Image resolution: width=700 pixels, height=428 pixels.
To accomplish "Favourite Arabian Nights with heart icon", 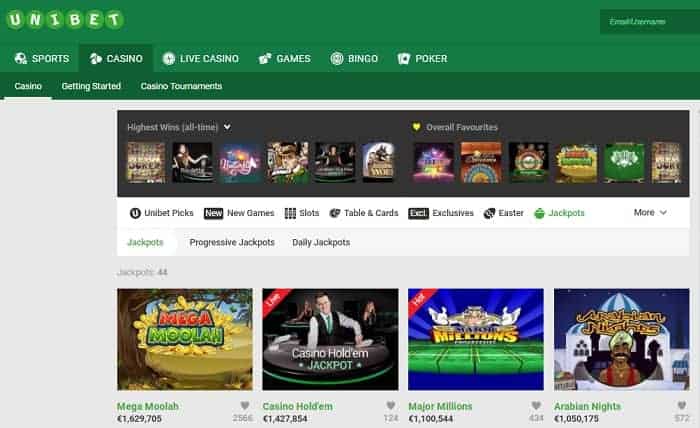I will pos(682,405).
